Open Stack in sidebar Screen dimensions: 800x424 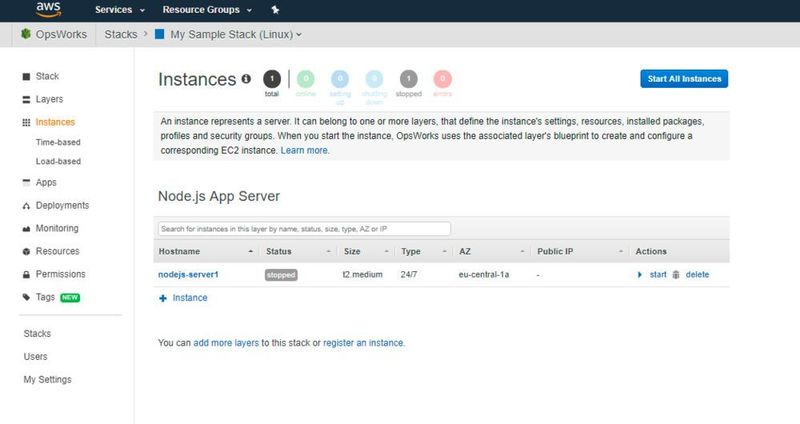pyautogui.click(x=47, y=76)
